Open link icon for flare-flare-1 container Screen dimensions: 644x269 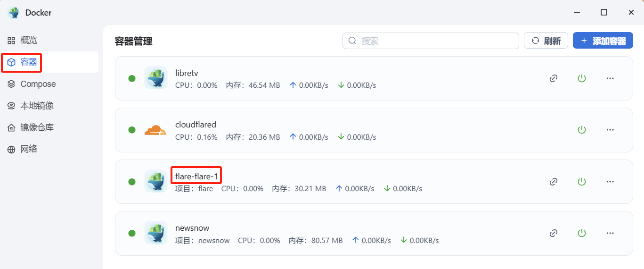point(554,182)
